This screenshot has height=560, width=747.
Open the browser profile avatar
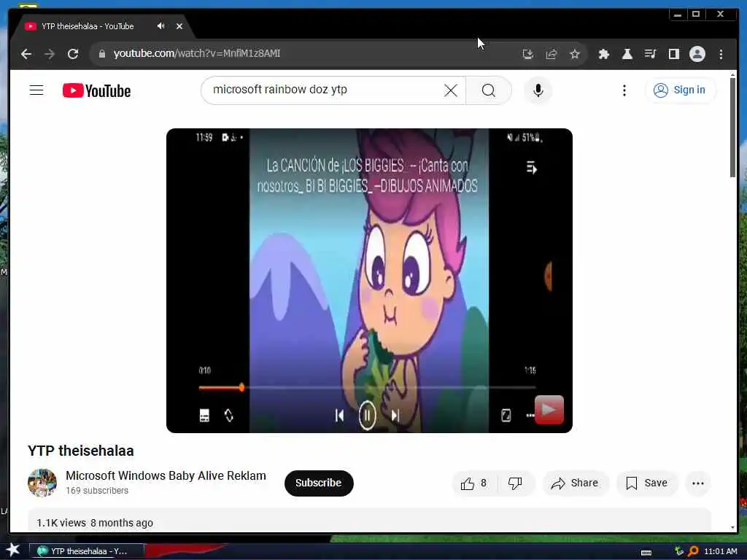tap(697, 54)
